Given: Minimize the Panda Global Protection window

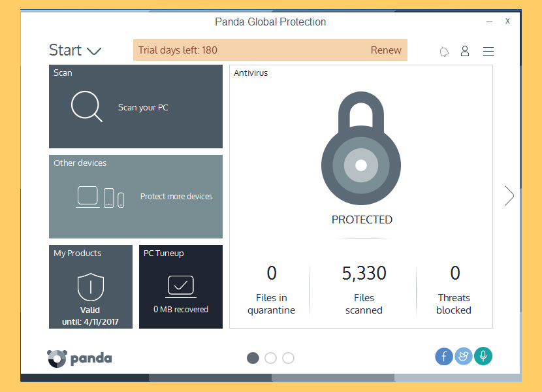Looking at the screenshot, I should pos(489,22).
